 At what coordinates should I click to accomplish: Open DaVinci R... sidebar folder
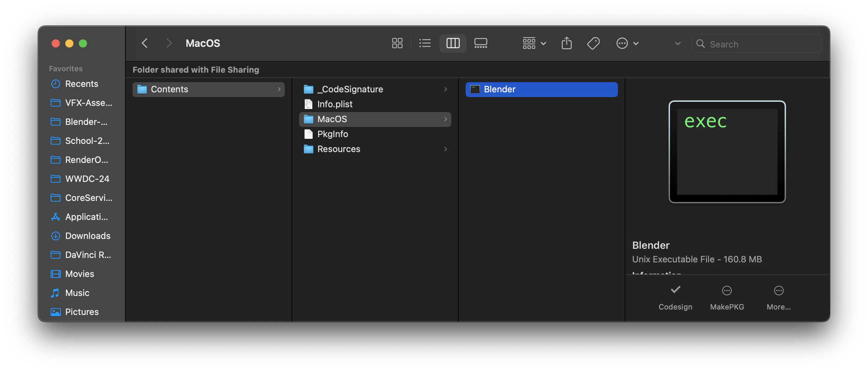[82, 255]
